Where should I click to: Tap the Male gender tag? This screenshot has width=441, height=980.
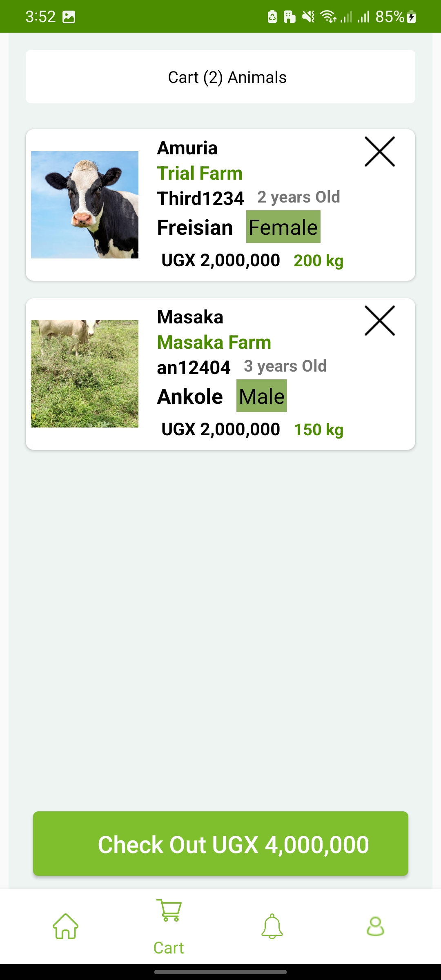[261, 396]
